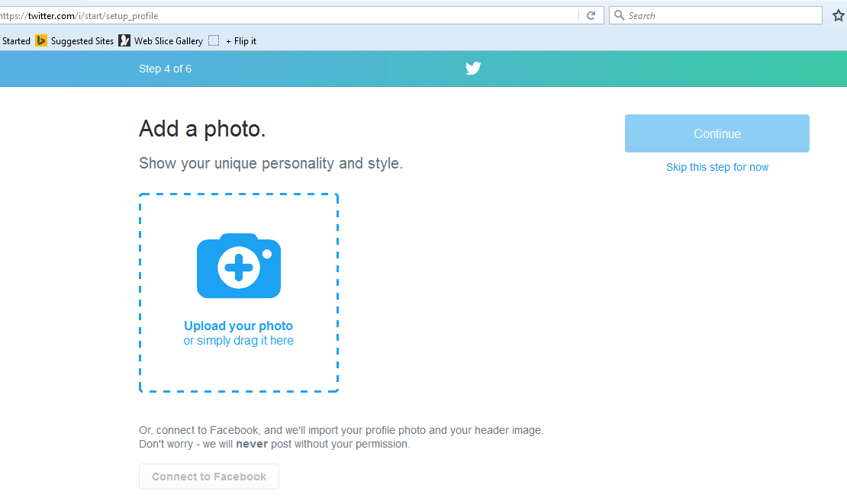Focus the twitter.com address bar
This screenshot has width=847, height=504.
tap(289, 16)
